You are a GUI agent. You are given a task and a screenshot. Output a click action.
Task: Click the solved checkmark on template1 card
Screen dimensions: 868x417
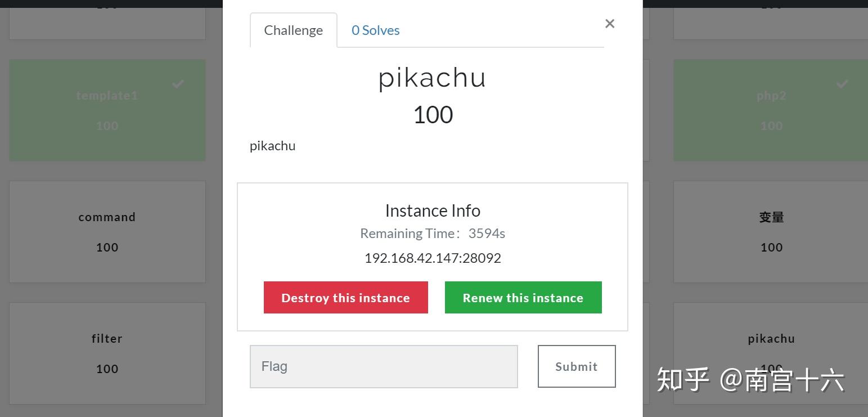tap(178, 84)
